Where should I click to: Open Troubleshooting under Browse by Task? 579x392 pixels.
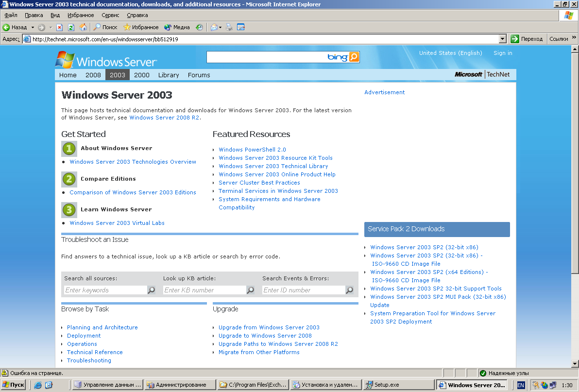(89, 360)
